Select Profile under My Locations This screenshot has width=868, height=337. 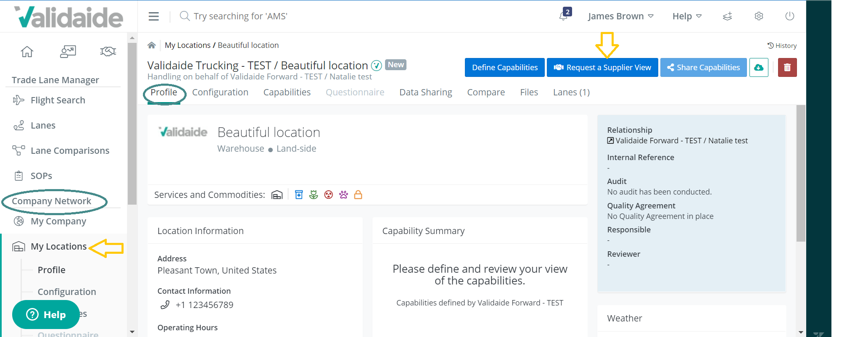coord(52,270)
